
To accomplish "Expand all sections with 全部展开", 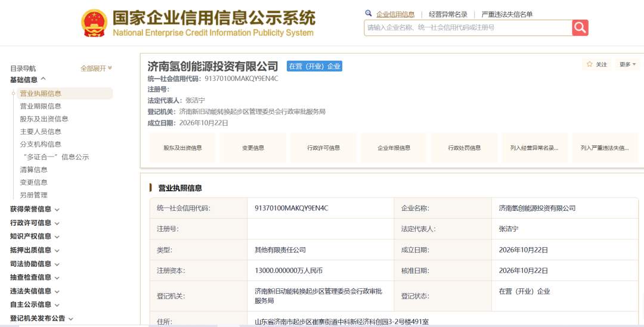I will pos(96,68).
